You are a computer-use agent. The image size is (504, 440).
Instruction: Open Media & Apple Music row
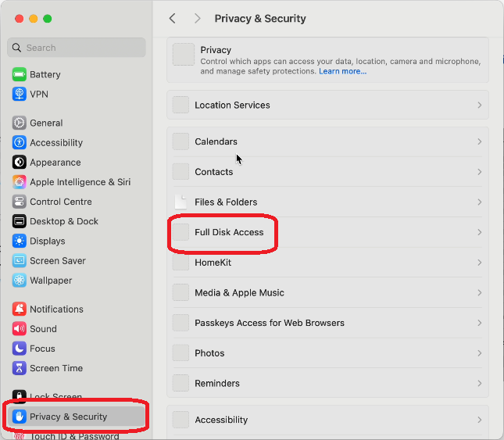coord(327,293)
